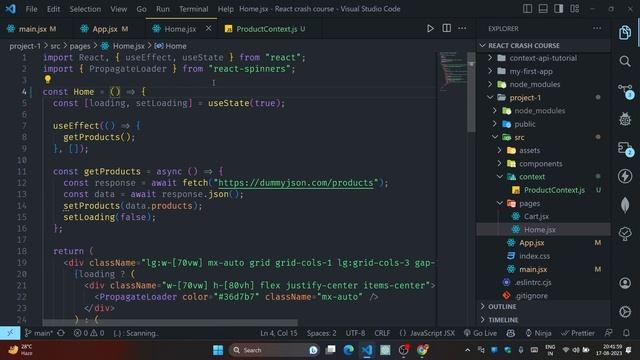Click the Copilot icon in status bar
The image size is (640, 360).
coord(511,333)
